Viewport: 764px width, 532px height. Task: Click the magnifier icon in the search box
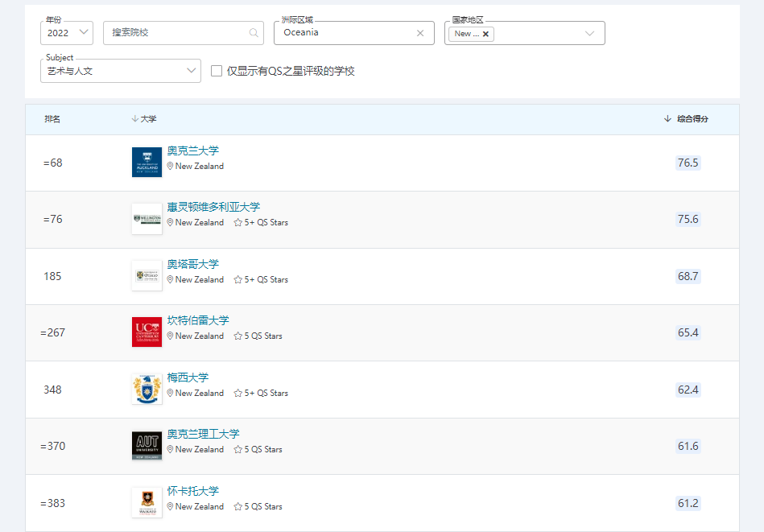[254, 33]
